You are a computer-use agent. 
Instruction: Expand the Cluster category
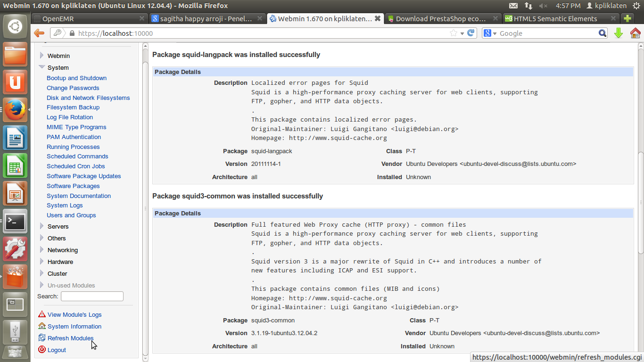[42, 273]
